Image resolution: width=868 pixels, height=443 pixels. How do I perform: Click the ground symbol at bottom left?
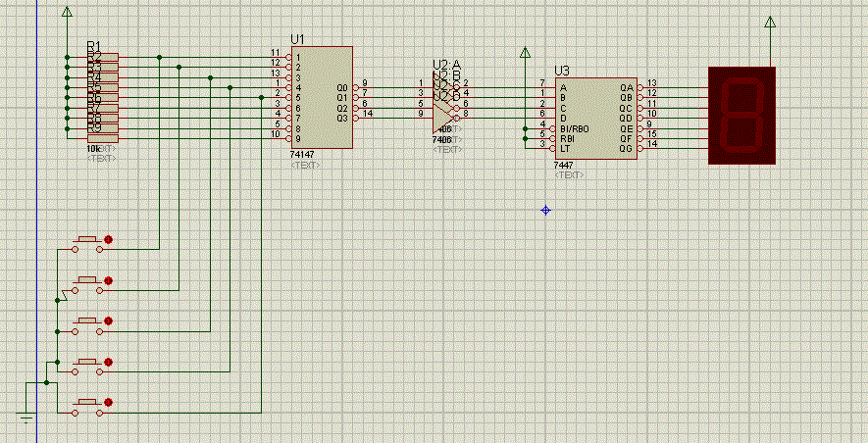[26, 418]
